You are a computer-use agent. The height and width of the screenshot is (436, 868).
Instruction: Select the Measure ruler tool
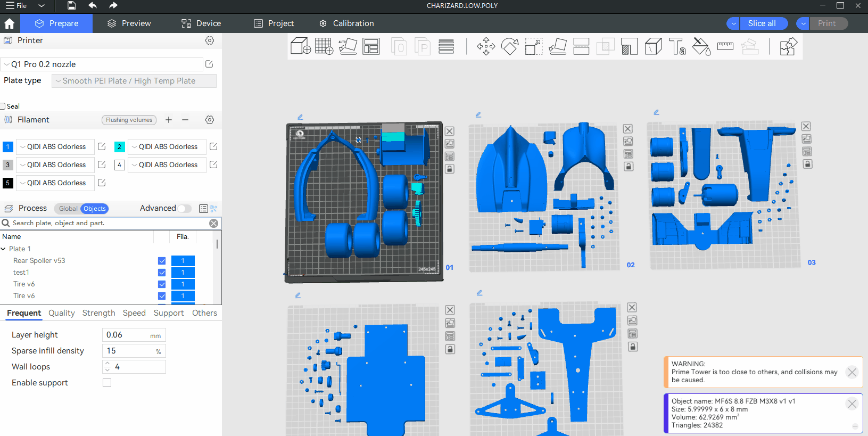click(725, 46)
